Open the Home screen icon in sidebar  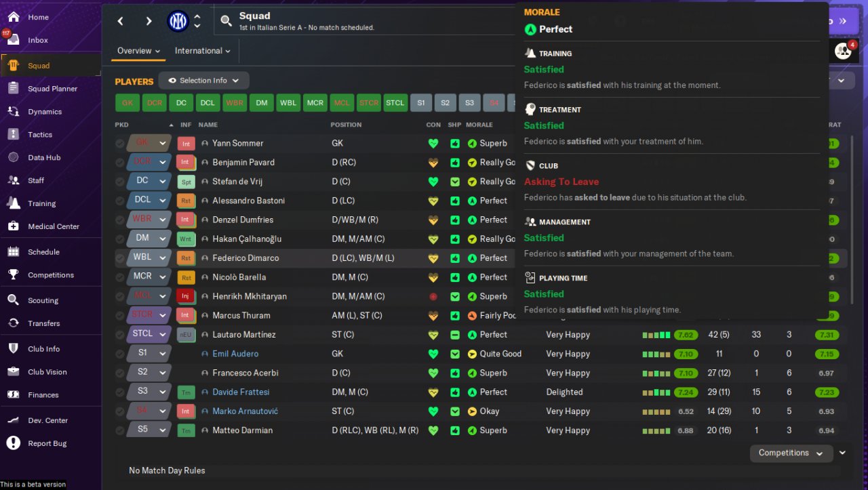point(14,17)
